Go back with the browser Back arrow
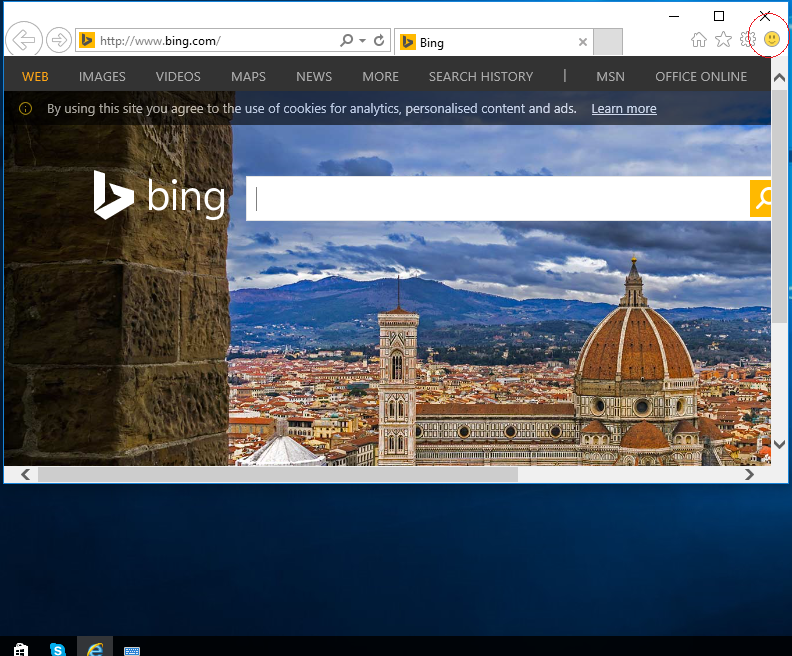Screen dimensions: 792x656 tap(24, 39)
